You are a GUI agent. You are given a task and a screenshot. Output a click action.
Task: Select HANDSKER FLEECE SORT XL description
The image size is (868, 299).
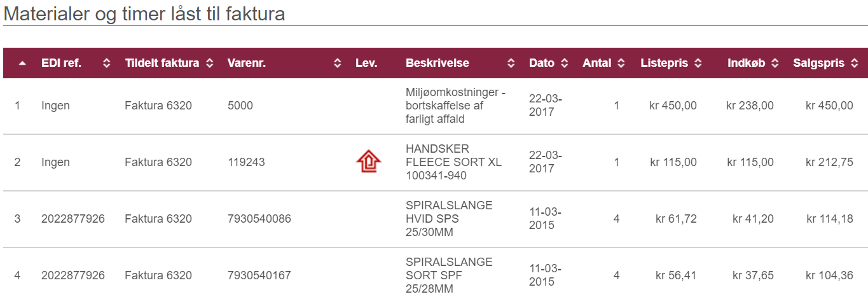[x=453, y=162]
